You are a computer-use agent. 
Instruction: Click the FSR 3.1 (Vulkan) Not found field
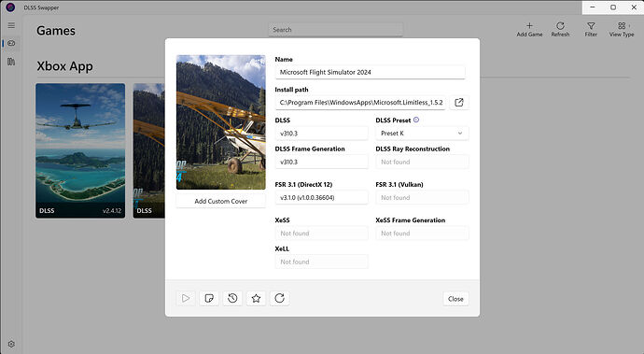pos(422,197)
